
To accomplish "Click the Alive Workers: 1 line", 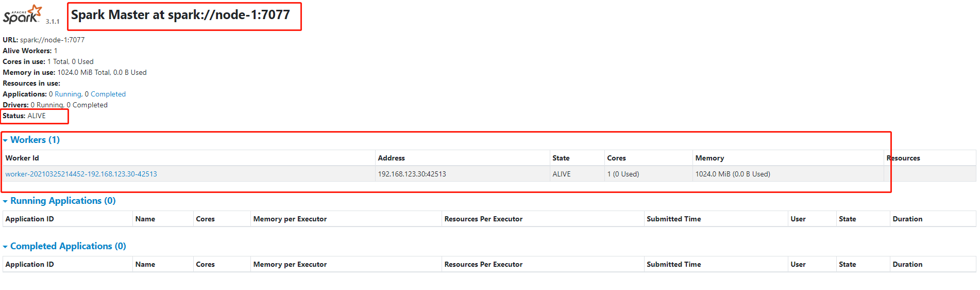I will tap(30, 51).
